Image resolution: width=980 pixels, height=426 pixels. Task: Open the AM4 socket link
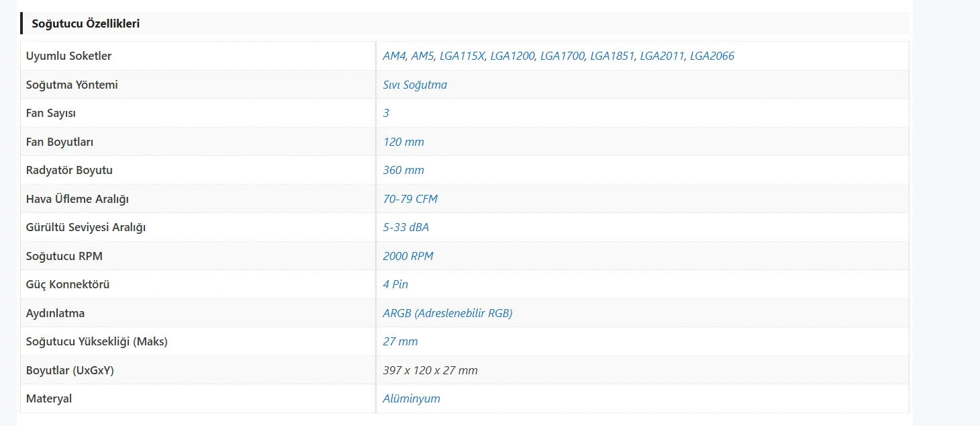pos(394,56)
